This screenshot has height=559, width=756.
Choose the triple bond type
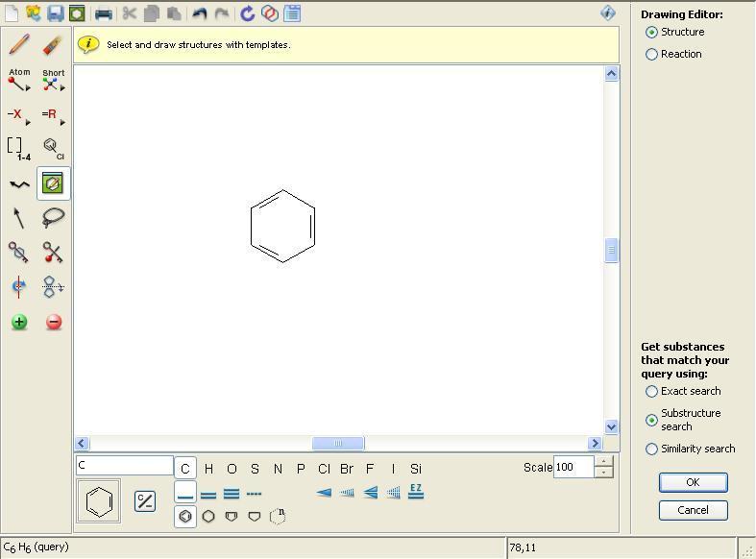point(232,494)
